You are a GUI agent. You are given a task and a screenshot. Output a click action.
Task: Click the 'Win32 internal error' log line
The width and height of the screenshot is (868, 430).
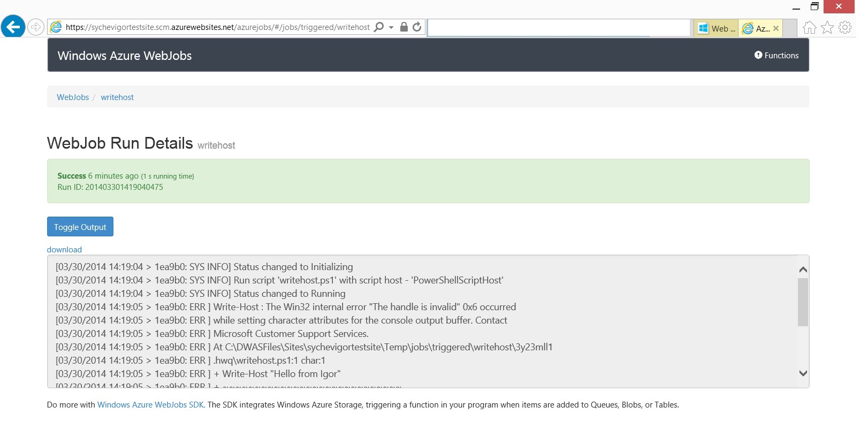[x=286, y=307]
